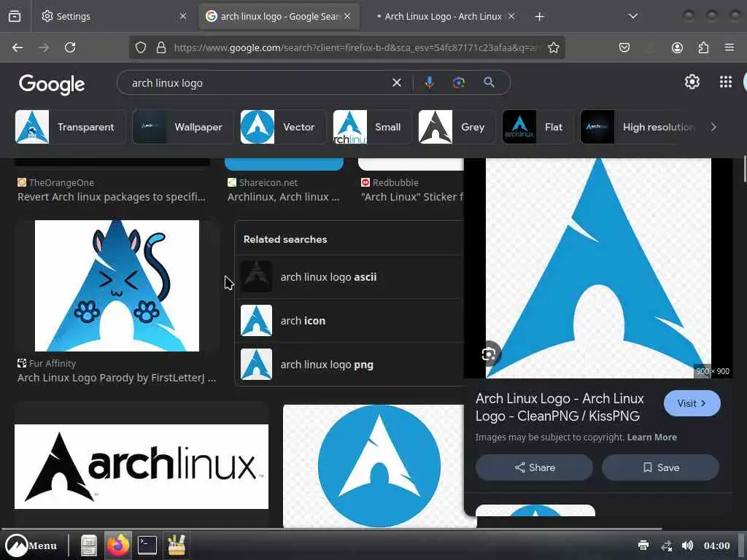Filter images by Wallpaper
This screenshot has width=747, height=560.
pos(183,127)
